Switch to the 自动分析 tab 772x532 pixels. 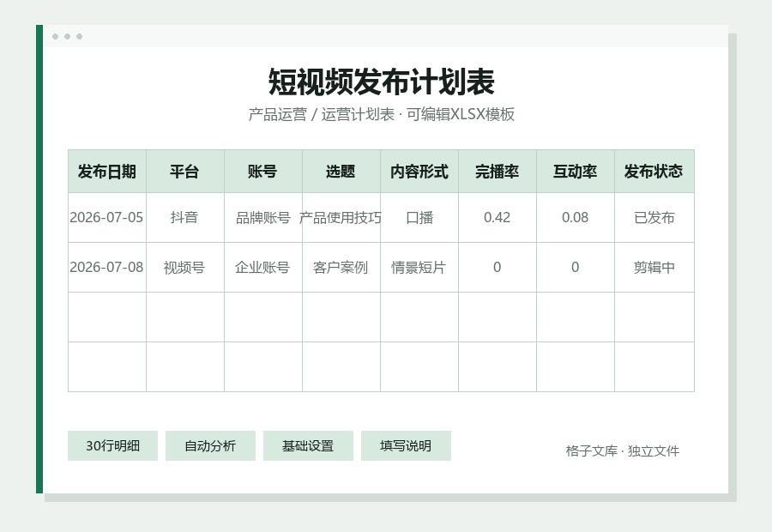tap(210, 446)
